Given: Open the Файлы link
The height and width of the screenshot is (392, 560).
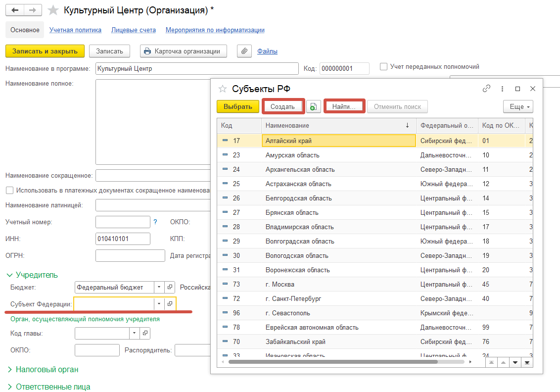Looking at the screenshot, I should tap(268, 51).
